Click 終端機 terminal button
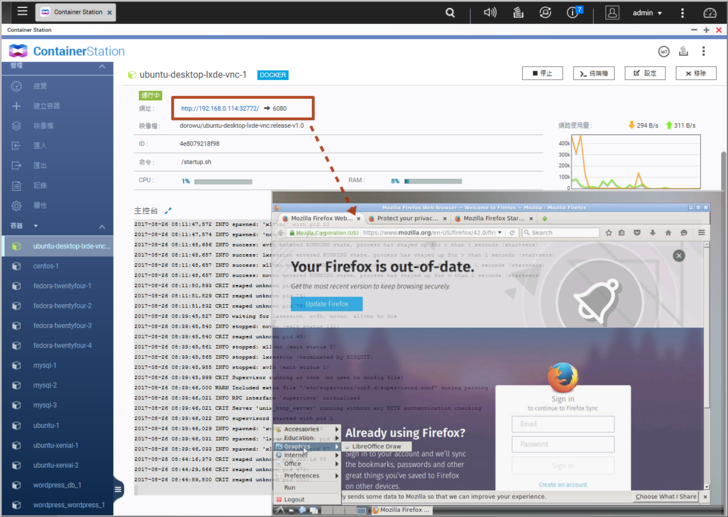The width and height of the screenshot is (728, 517). pyautogui.click(x=594, y=73)
